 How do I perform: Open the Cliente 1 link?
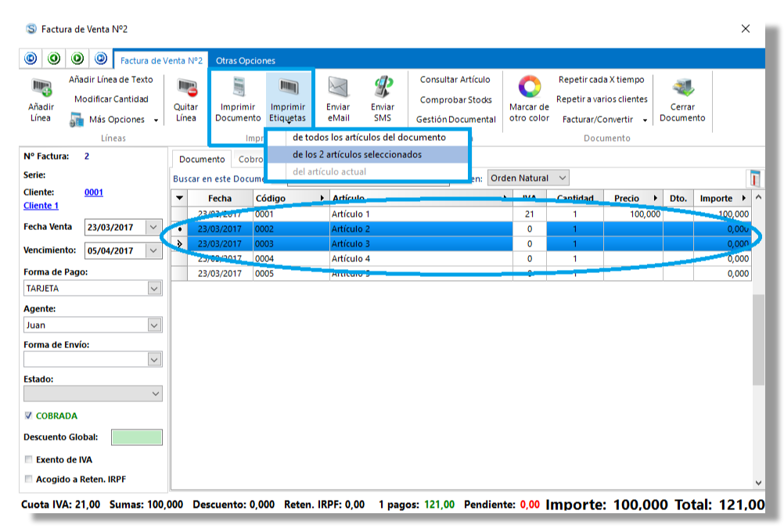[41, 206]
